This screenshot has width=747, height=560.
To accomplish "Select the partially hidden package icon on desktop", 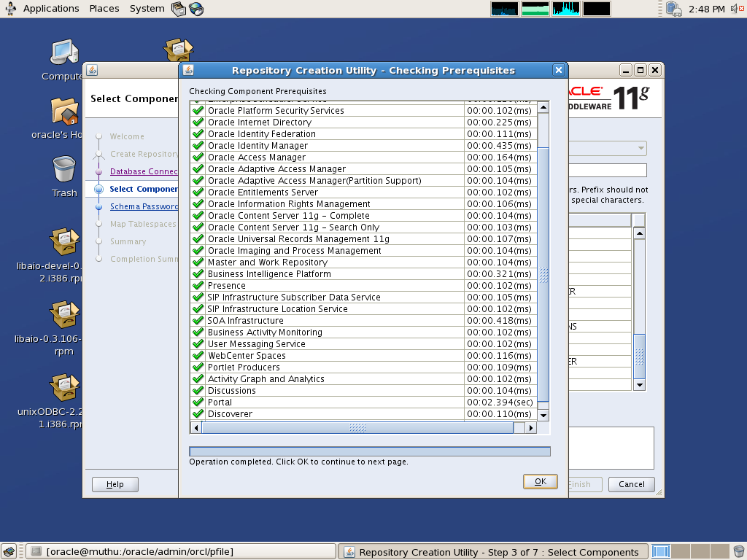I will coord(178,50).
